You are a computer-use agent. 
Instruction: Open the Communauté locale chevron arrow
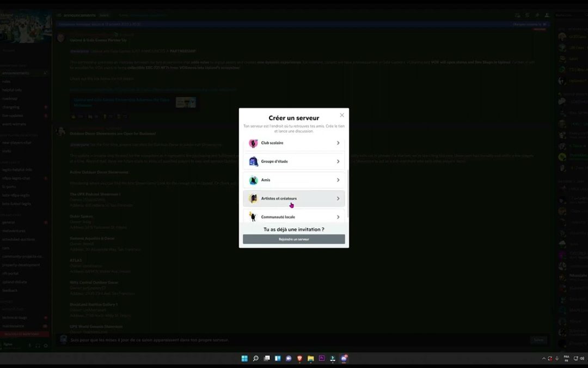338,216
